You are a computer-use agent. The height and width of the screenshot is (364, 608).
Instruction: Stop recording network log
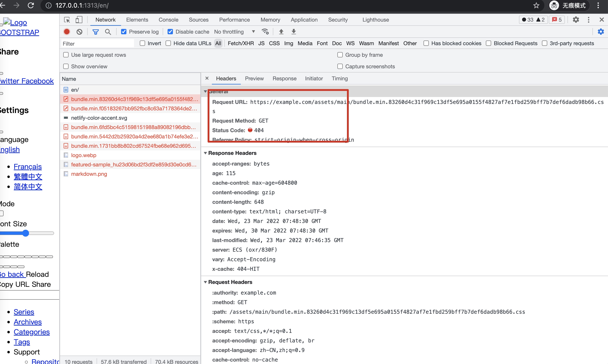click(x=67, y=32)
